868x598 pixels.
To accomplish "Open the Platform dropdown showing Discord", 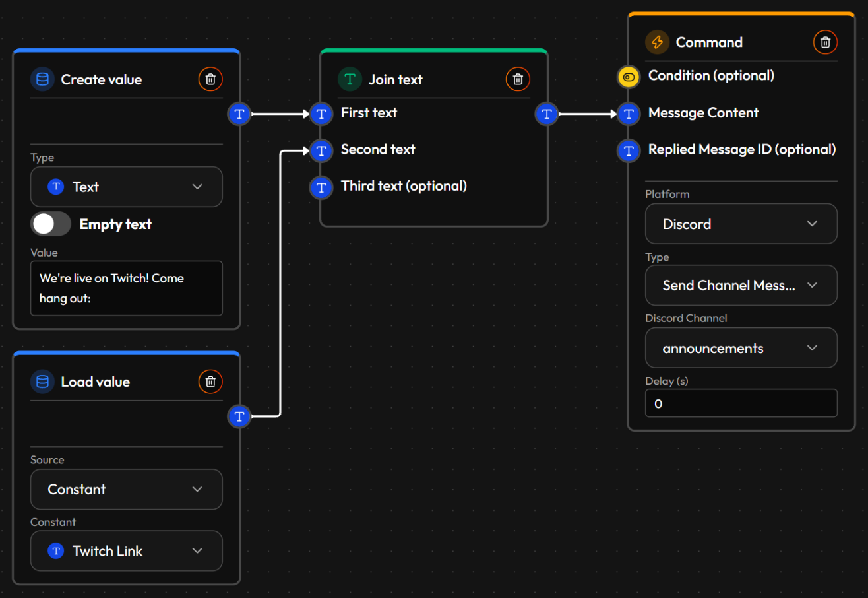I will point(741,224).
